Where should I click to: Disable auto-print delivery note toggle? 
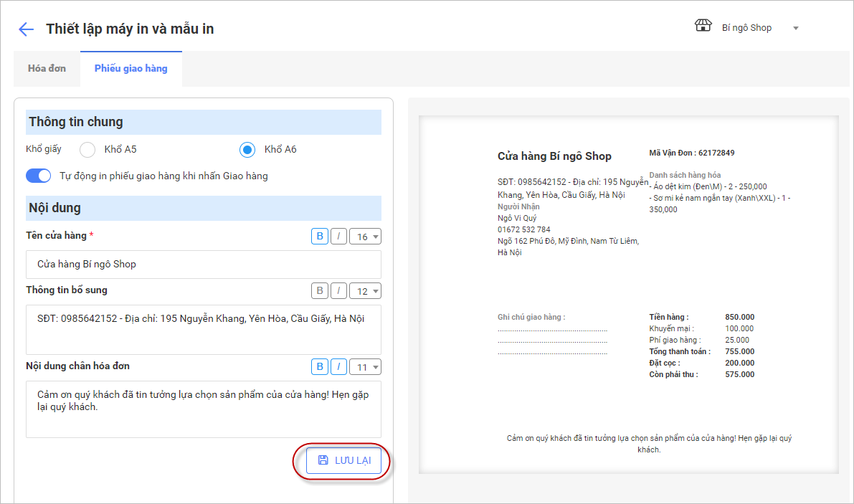click(39, 176)
